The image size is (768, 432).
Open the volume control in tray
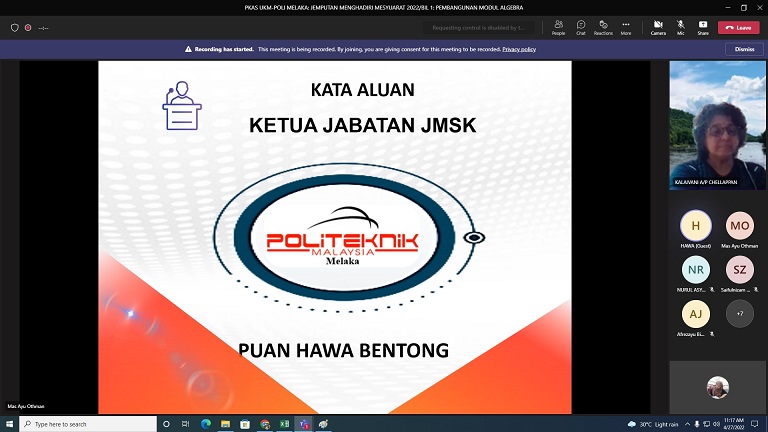pyautogui.click(x=716, y=424)
